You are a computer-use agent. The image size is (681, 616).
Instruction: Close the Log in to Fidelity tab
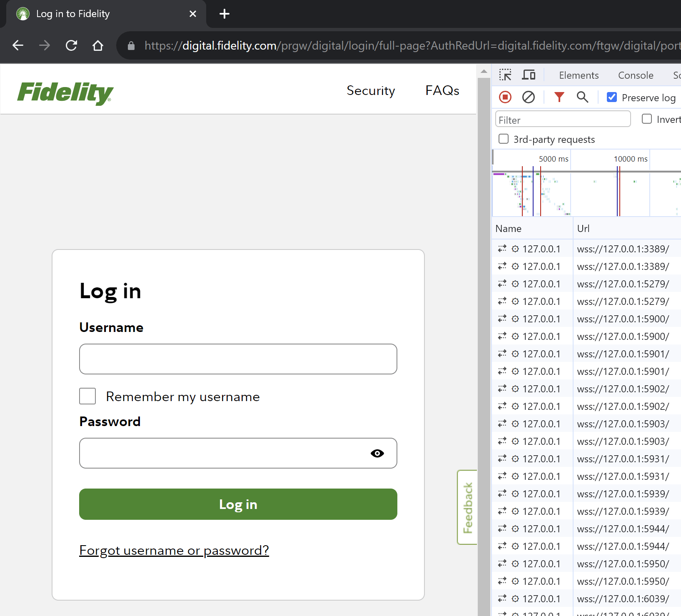point(193,14)
